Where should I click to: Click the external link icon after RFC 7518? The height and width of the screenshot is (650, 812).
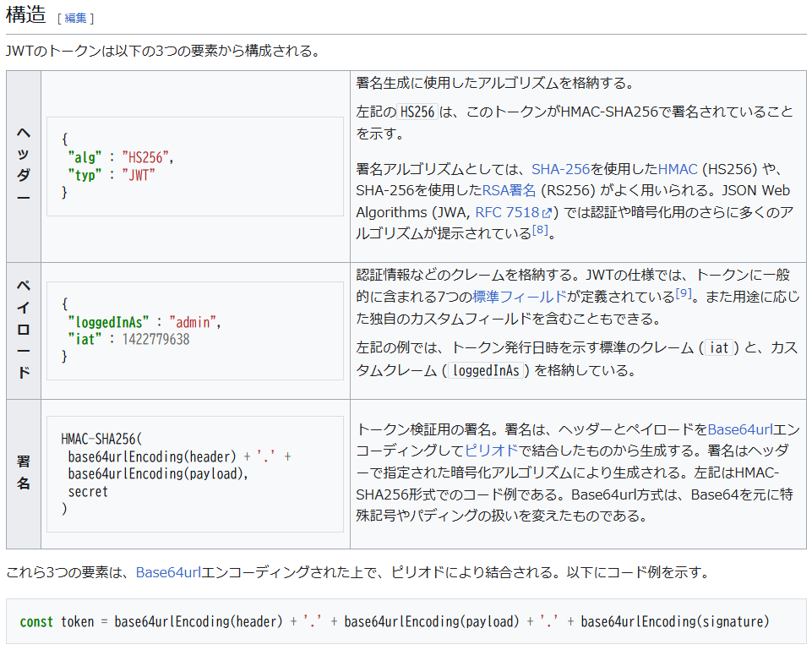tap(547, 213)
